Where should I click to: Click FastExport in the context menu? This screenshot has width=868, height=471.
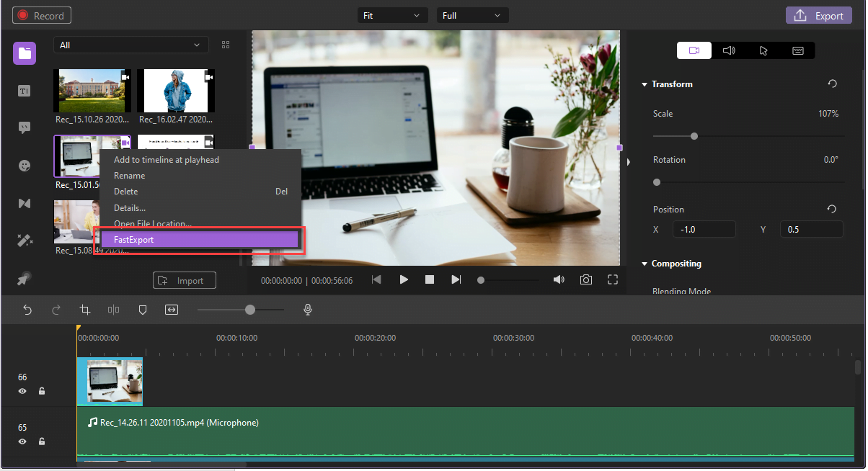click(x=200, y=240)
